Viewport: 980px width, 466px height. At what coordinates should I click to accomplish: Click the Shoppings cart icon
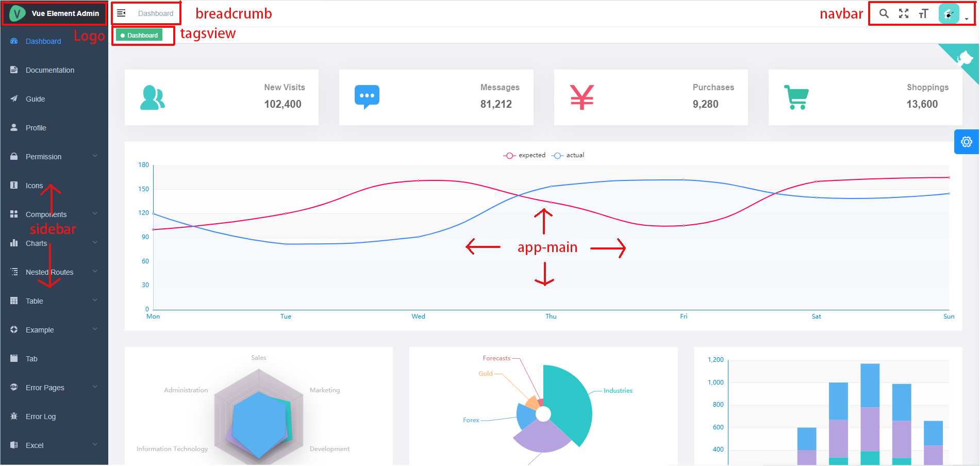pos(796,97)
